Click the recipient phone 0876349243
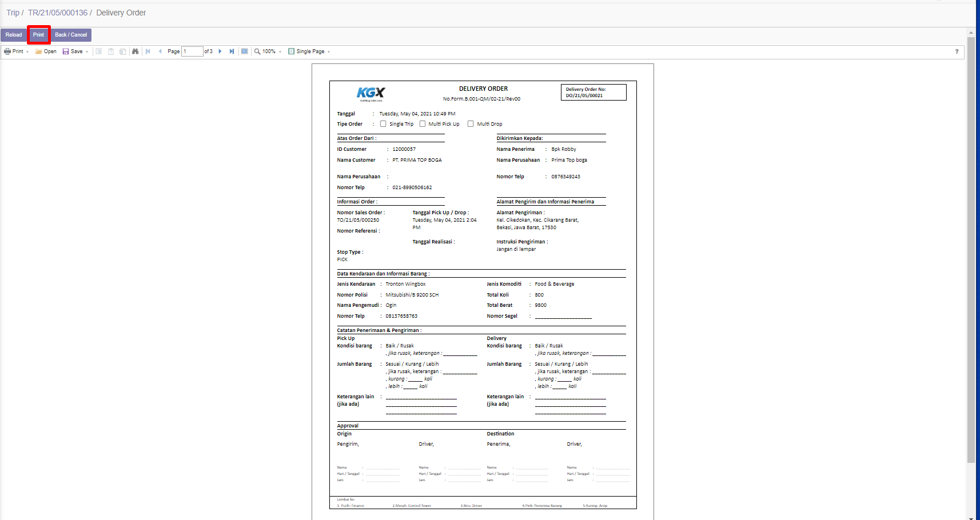The width and height of the screenshot is (980, 520). click(x=565, y=177)
